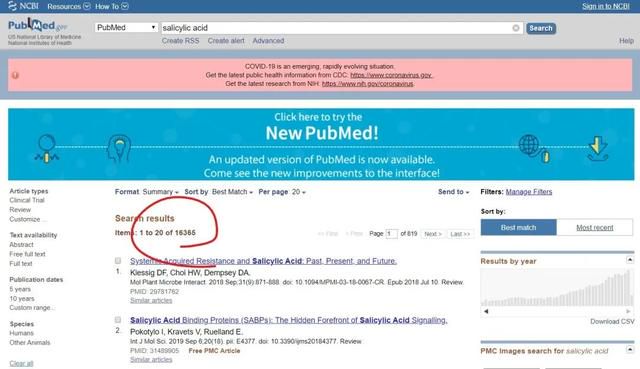Switch to Most recent sort tab
This screenshot has width=640, height=369.
(x=595, y=227)
